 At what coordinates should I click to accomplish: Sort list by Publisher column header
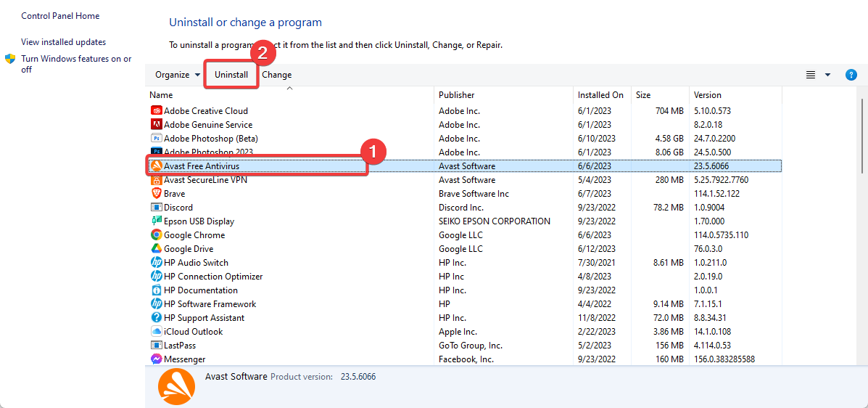pyautogui.click(x=457, y=95)
